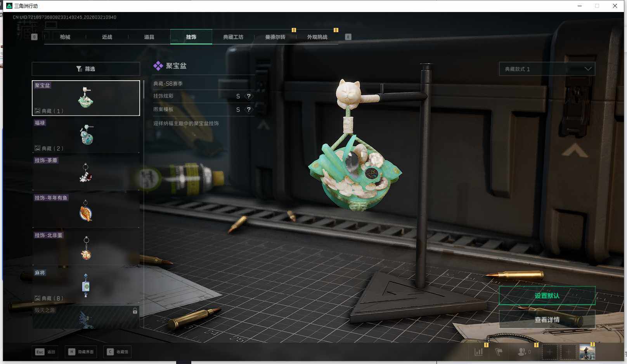
Task: Select the locked 毁灭之源 charm item
Action: 86,317
